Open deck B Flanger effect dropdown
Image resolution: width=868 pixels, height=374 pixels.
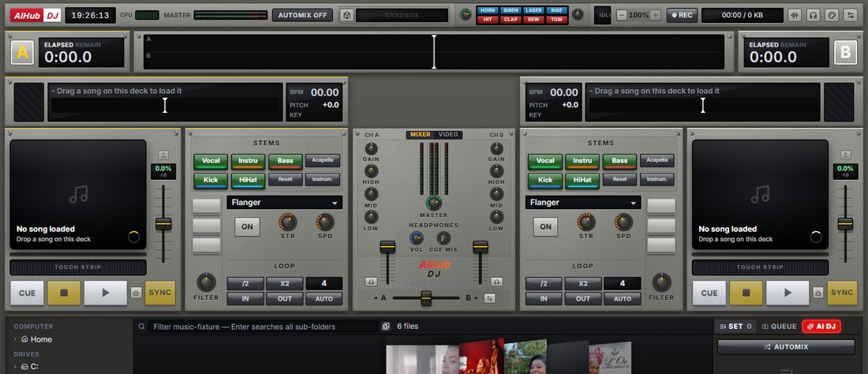[583, 203]
